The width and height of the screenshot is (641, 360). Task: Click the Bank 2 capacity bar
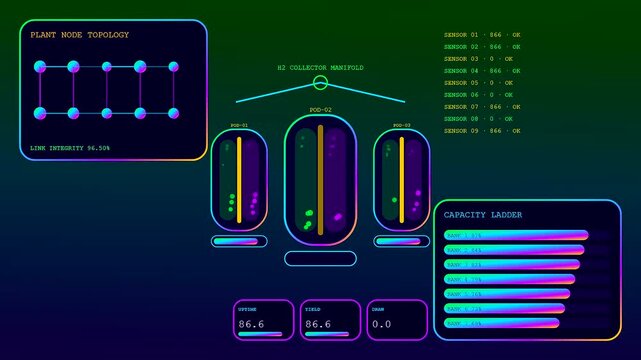click(514, 250)
